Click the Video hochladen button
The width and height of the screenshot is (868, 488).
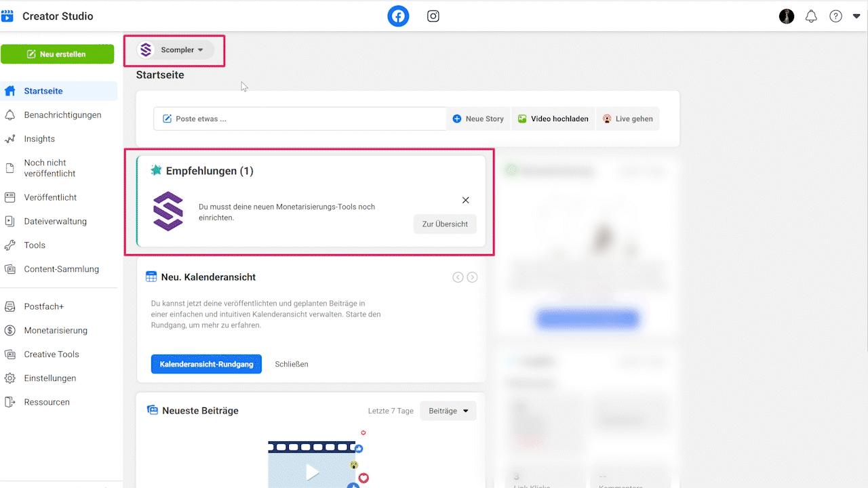(553, 119)
